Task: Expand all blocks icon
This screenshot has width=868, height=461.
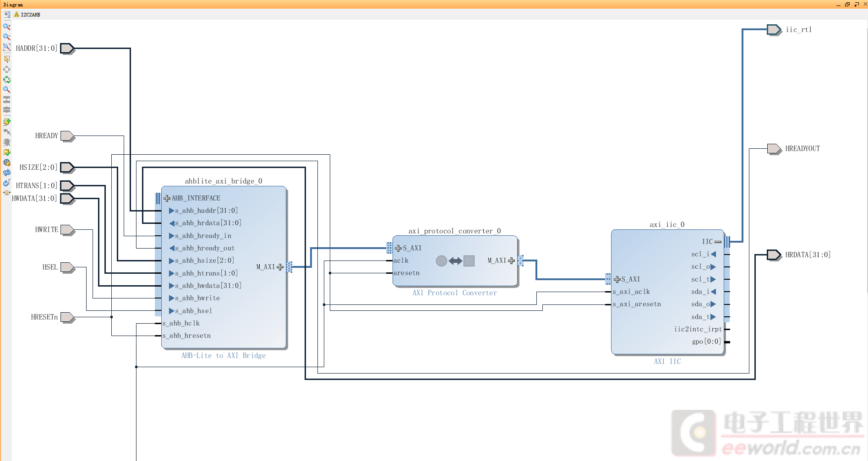Action: pos(7,110)
